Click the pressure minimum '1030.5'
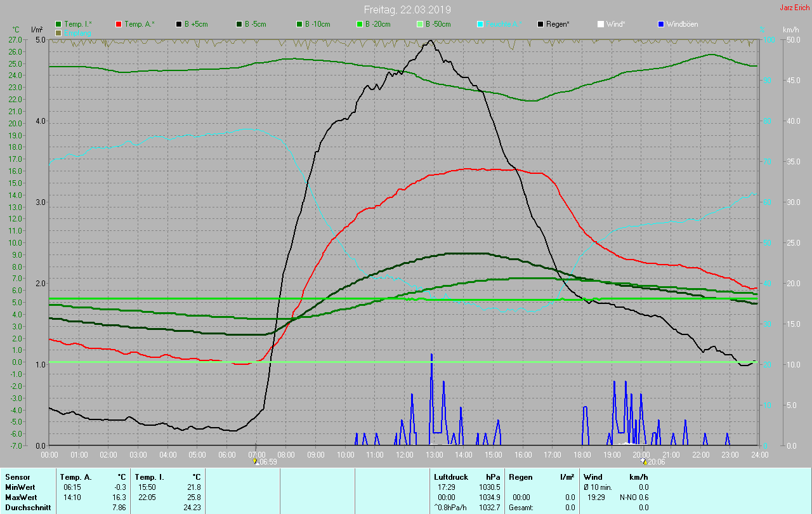 490,487
